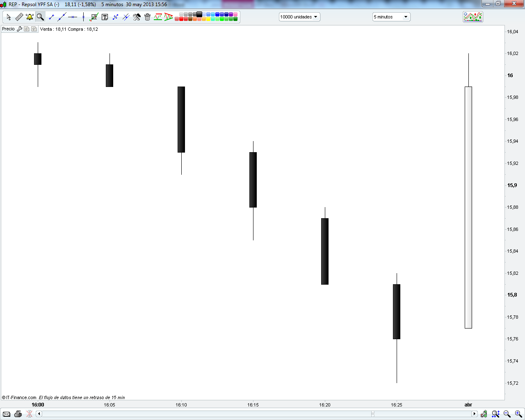Send chart by email envelope icon
The image size is (525, 420).
click(x=7, y=414)
